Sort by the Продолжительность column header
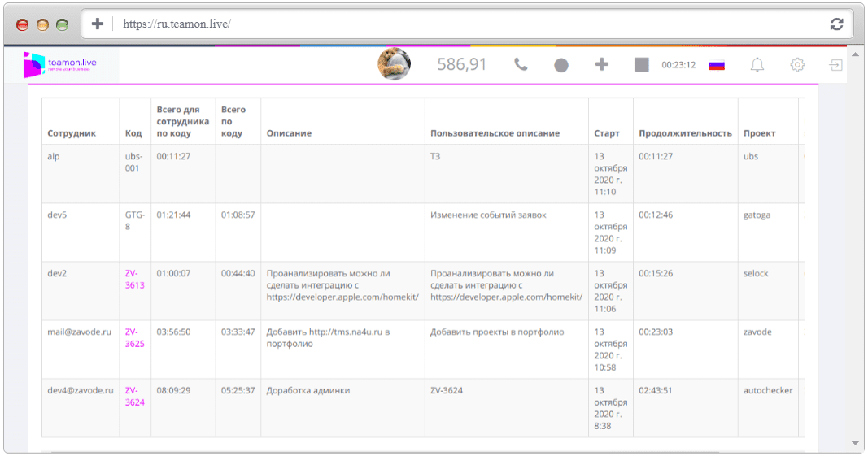 coord(685,133)
